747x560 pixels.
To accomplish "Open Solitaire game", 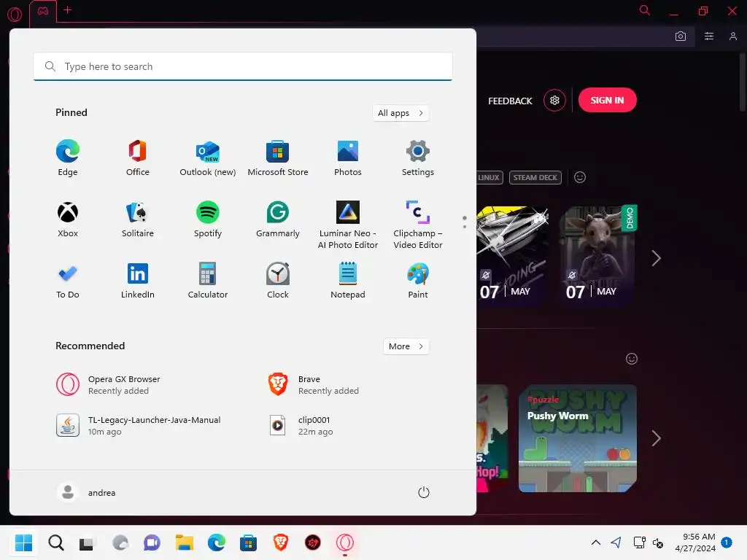I will (x=138, y=220).
